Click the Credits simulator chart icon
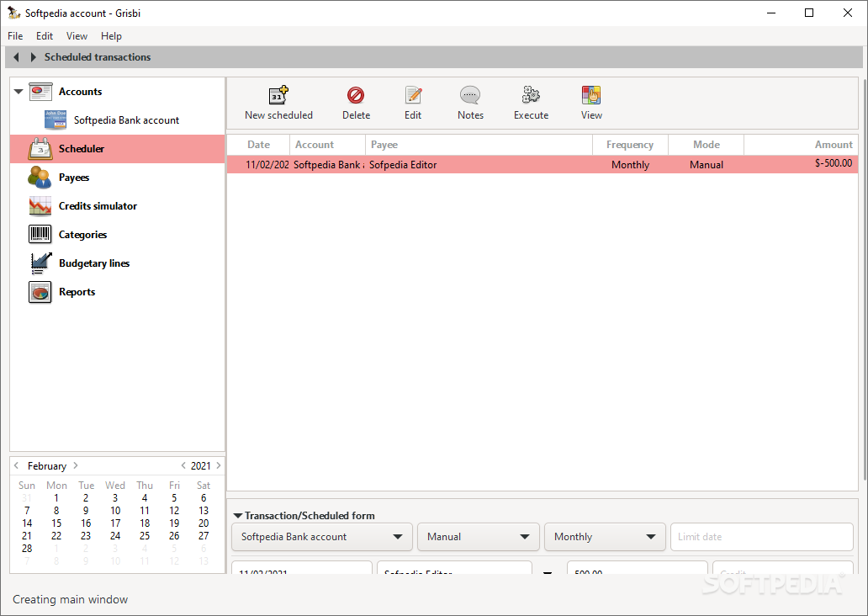 [40, 206]
